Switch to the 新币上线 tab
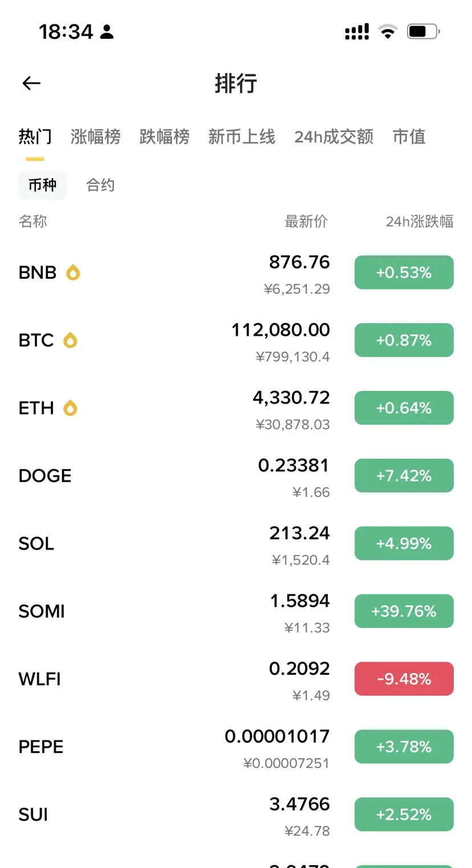 pyautogui.click(x=242, y=137)
